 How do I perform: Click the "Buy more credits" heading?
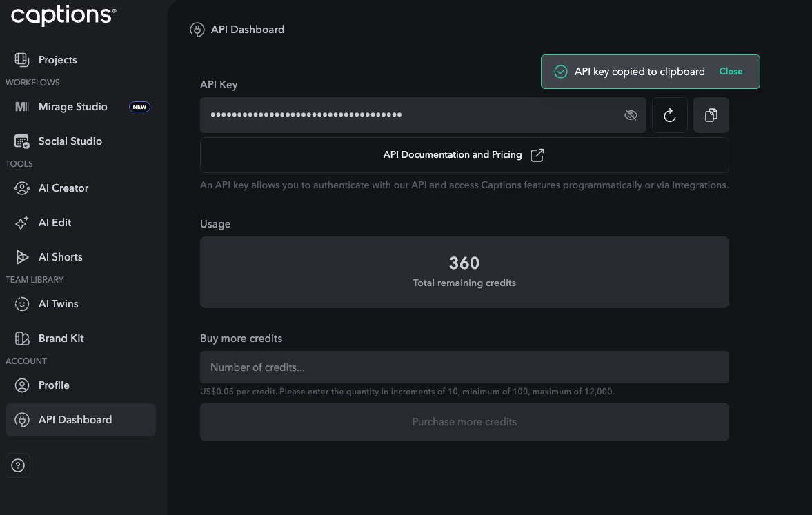241,339
